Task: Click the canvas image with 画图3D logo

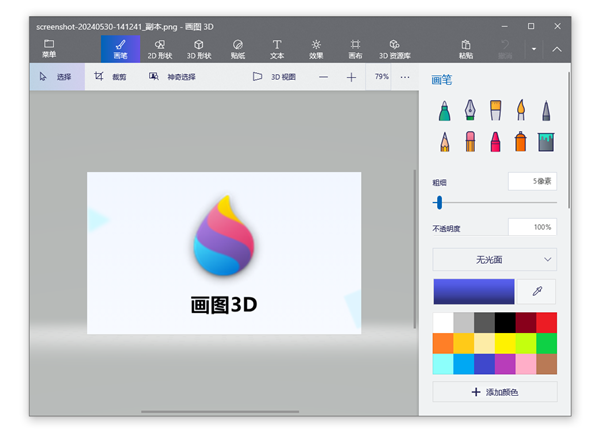Action: coord(224,253)
